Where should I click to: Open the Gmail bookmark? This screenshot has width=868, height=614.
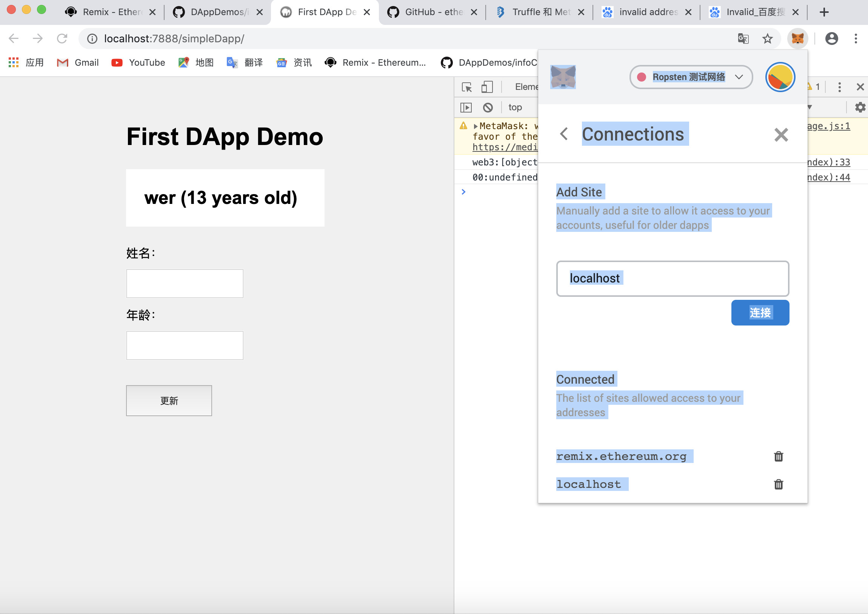click(x=78, y=62)
